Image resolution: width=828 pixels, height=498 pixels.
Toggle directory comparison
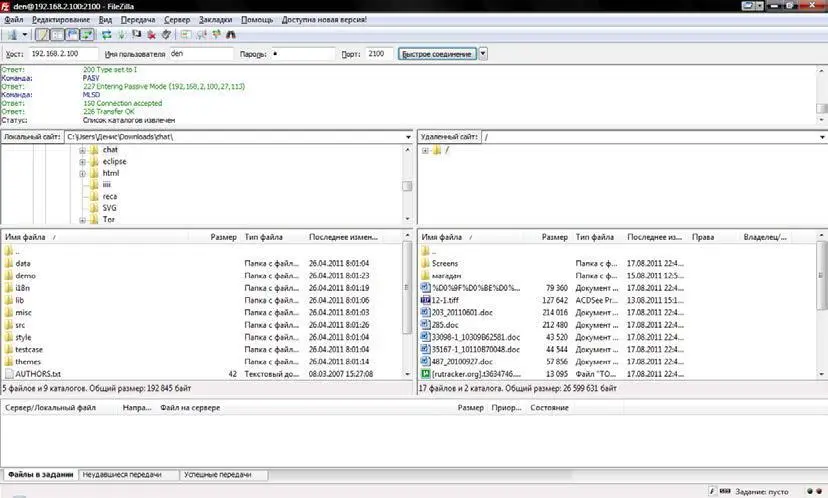[x=201, y=35]
